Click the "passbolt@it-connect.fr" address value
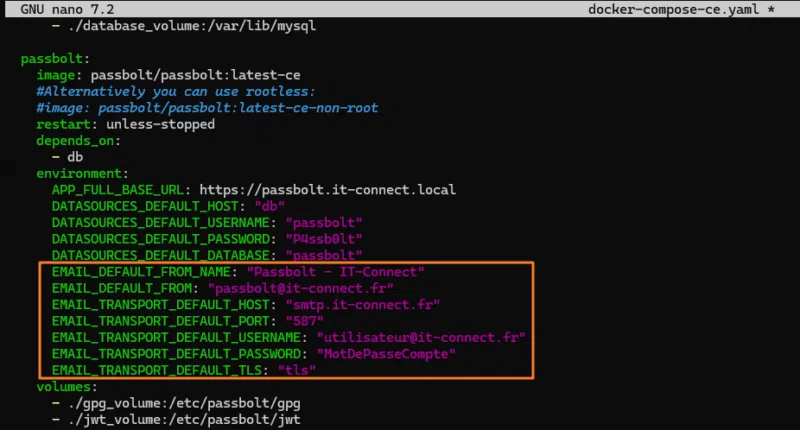Image resolution: width=800 pixels, height=430 pixels. 301,288
